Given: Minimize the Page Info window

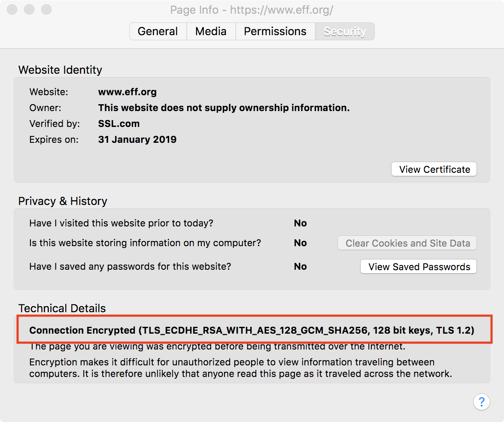Looking at the screenshot, I should (x=29, y=9).
